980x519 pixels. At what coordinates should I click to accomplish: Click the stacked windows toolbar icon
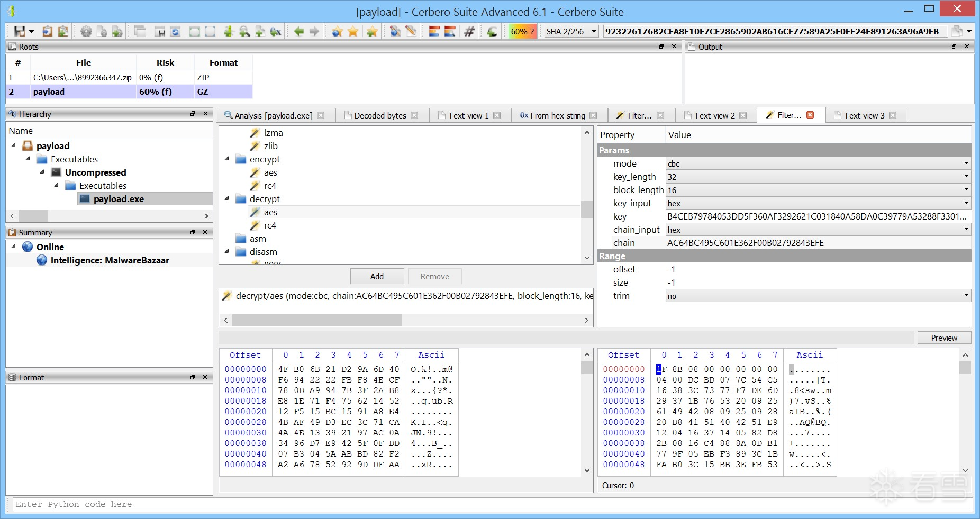coord(140,31)
